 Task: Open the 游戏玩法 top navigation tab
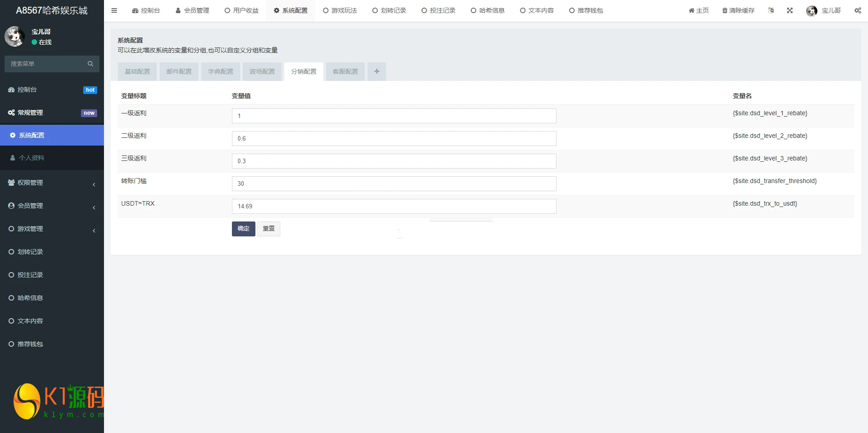[x=340, y=10]
